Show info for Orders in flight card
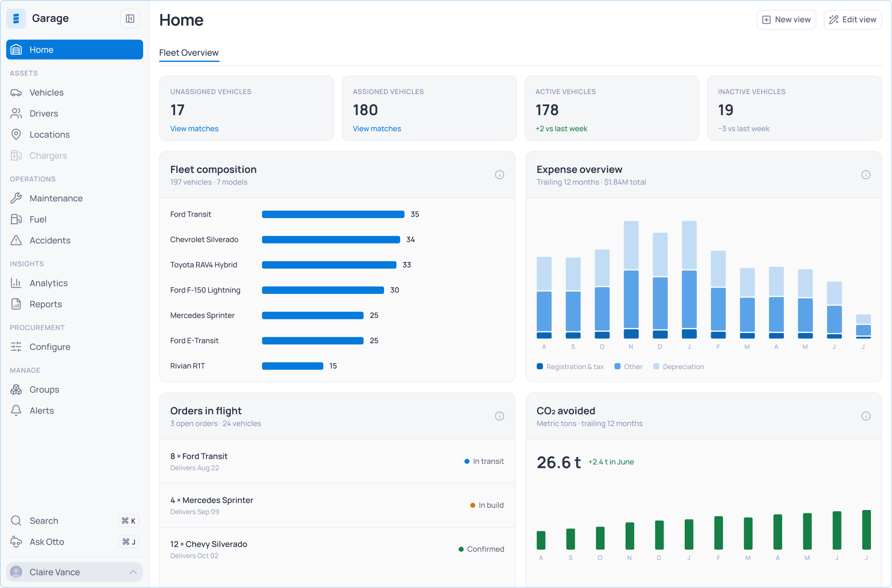Image resolution: width=892 pixels, height=588 pixels. click(500, 416)
